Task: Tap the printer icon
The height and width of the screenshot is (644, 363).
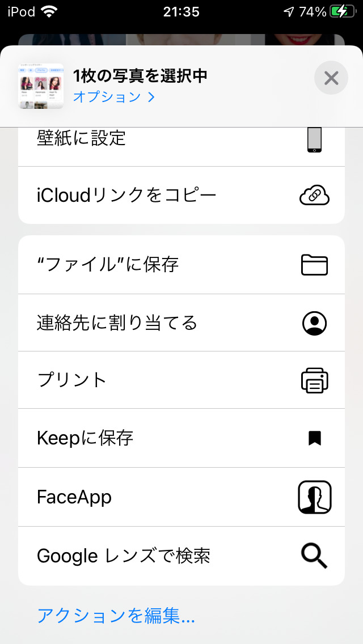Action: (x=314, y=380)
